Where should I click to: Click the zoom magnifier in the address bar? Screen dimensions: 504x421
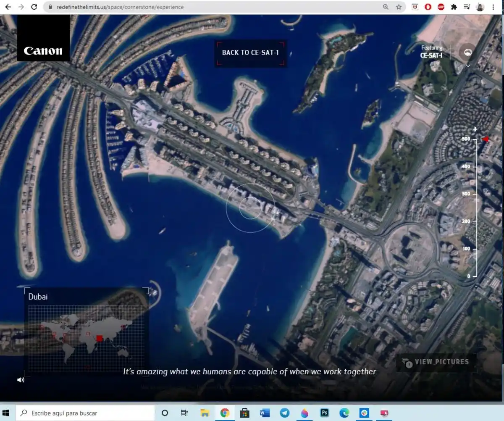385,7
